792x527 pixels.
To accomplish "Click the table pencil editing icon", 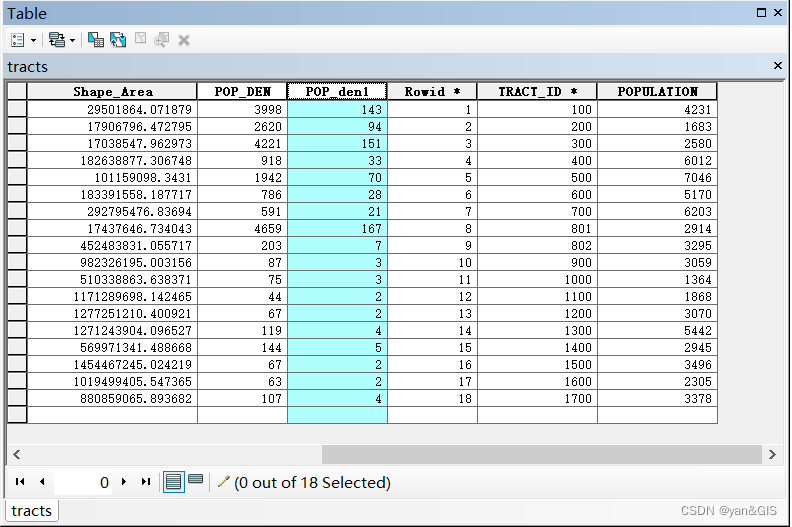I will [x=223, y=482].
